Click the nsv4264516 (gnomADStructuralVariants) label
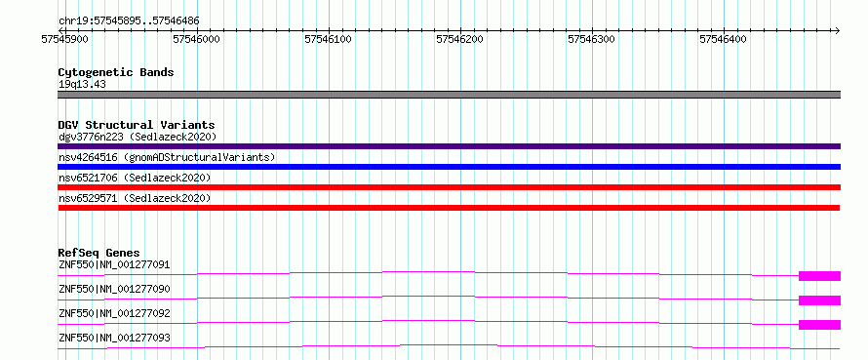Viewport: 868px width, 360px height. tap(167, 157)
